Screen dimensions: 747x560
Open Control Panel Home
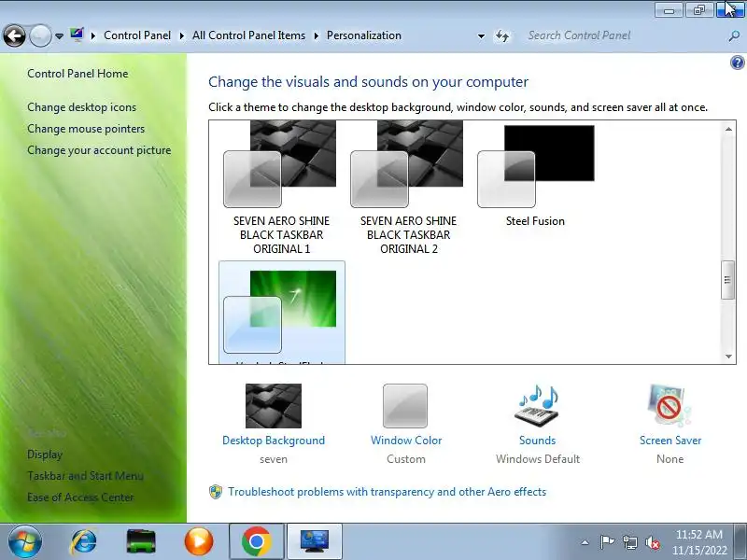pos(78,74)
